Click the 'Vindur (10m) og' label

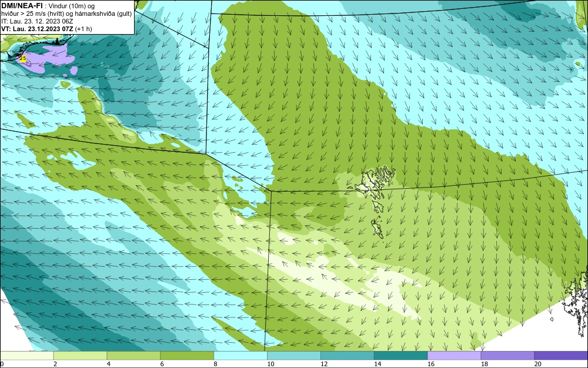coord(72,6)
